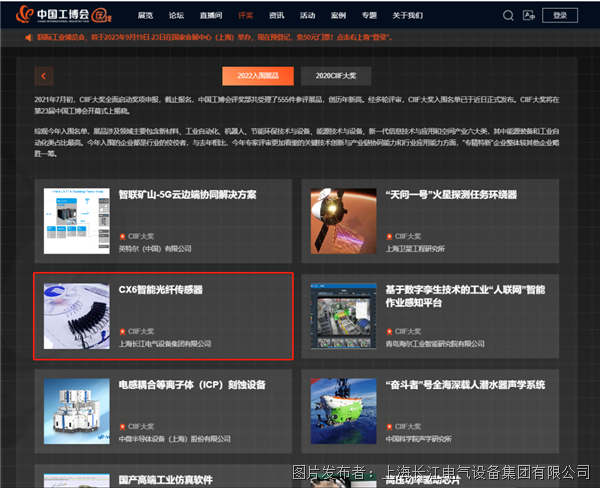Open the 专题 menu item
This screenshot has width=600, height=488.
pyautogui.click(x=369, y=16)
